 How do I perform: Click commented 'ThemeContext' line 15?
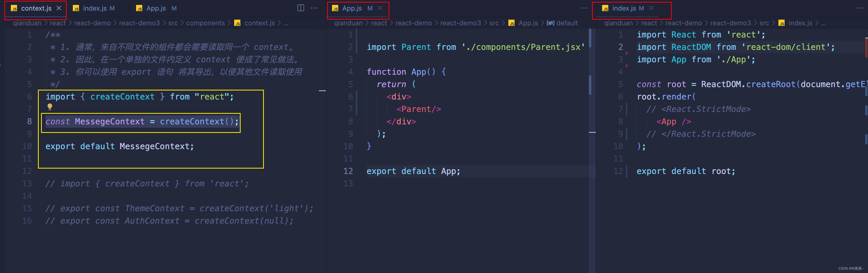click(179, 209)
